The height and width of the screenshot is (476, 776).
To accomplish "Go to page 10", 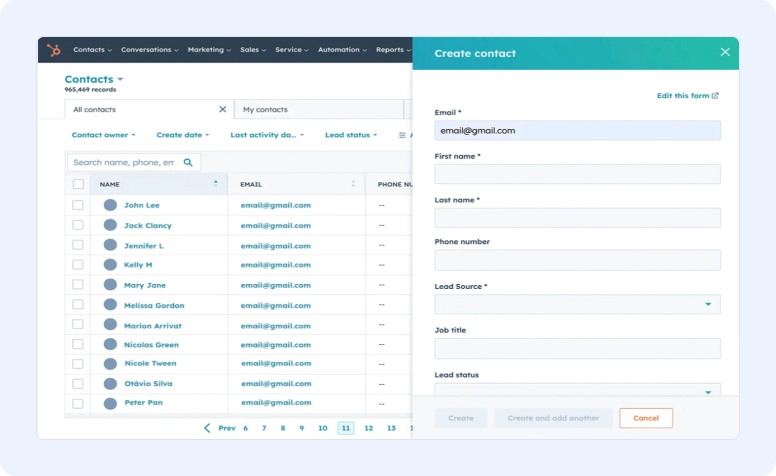I will [x=323, y=428].
